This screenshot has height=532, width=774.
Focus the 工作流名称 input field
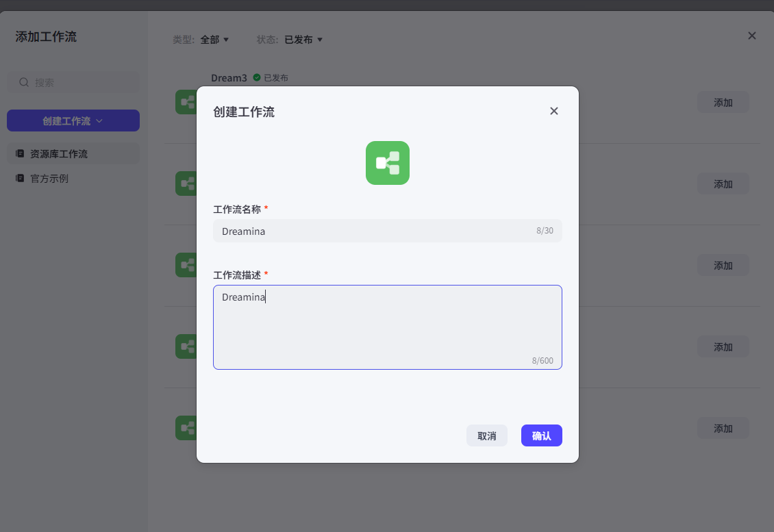tap(388, 231)
